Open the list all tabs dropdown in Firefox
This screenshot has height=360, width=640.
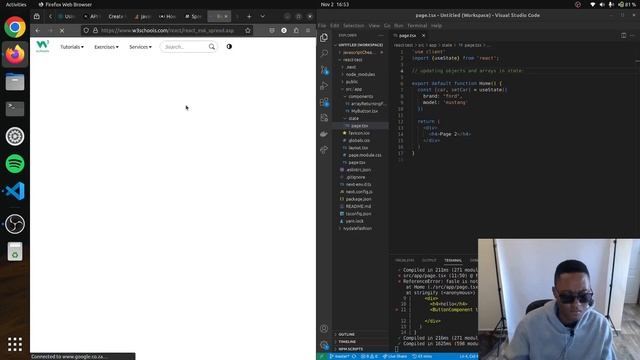(x=262, y=16)
